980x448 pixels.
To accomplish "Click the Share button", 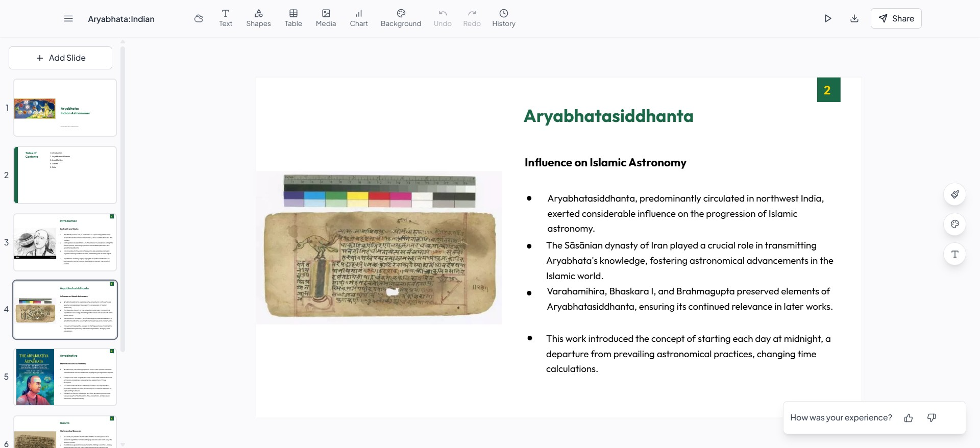I will pyautogui.click(x=896, y=18).
